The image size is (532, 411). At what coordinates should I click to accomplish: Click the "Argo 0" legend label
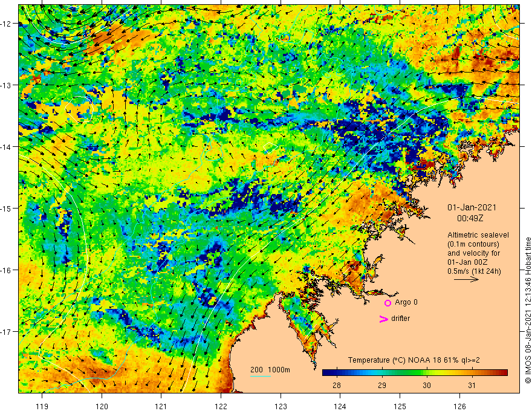[406, 302]
